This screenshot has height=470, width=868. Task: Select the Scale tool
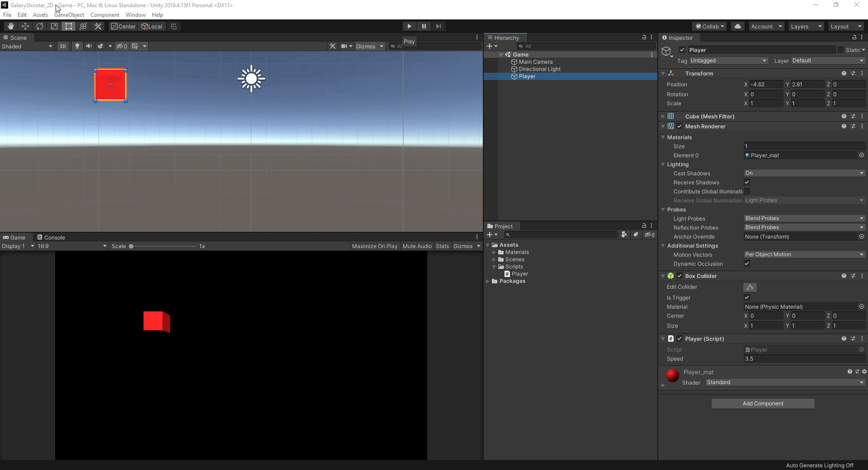(54, 26)
